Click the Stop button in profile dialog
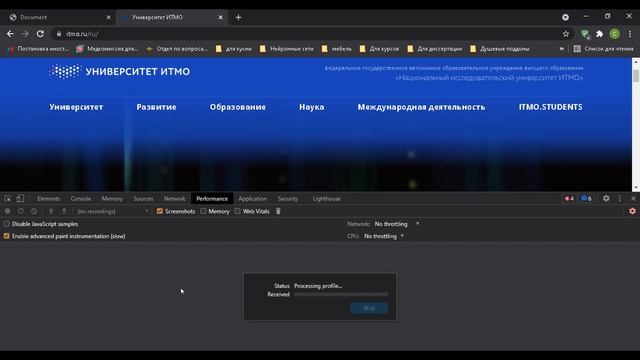The height and width of the screenshot is (360, 640). click(x=369, y=308)
